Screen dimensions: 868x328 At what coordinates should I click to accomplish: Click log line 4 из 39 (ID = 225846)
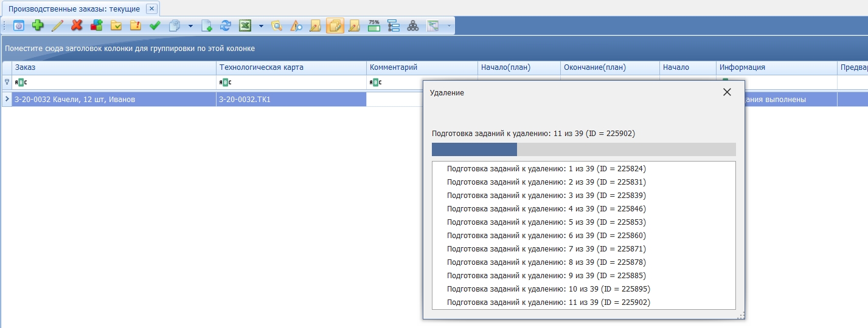coord(546,208)
